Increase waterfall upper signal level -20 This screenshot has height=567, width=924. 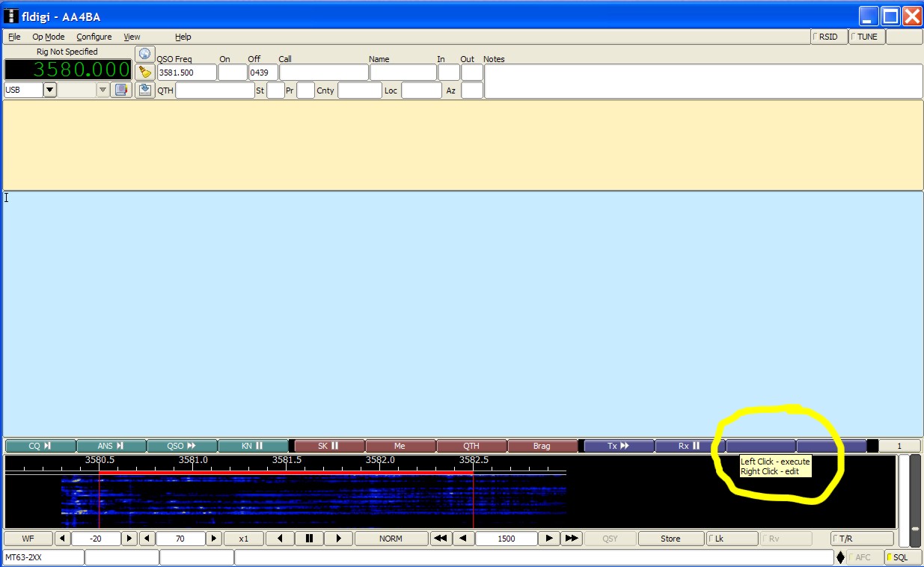[129, 539]
